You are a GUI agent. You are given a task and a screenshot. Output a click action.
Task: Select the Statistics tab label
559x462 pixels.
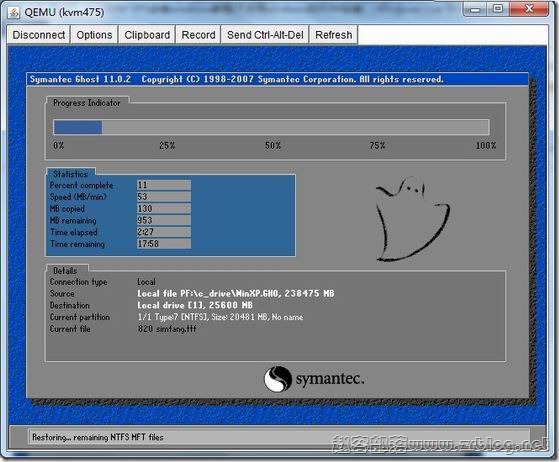click(70, 174)
